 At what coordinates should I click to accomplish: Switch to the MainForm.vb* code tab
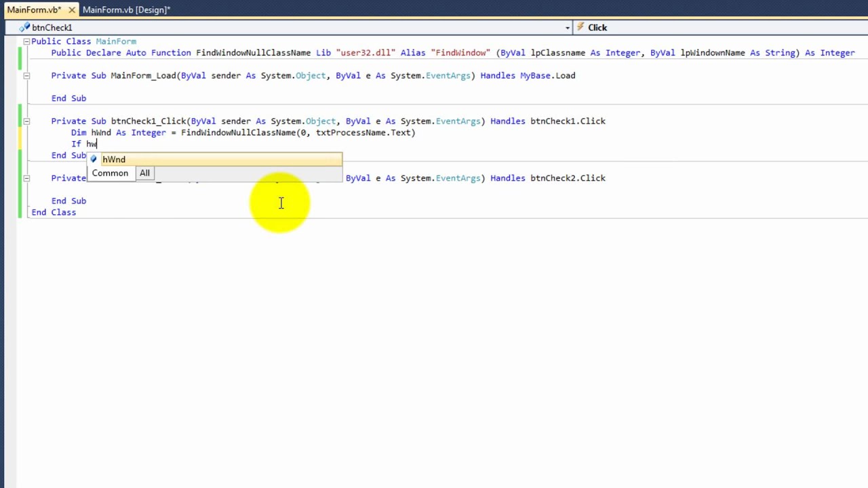tap(34, 10)
